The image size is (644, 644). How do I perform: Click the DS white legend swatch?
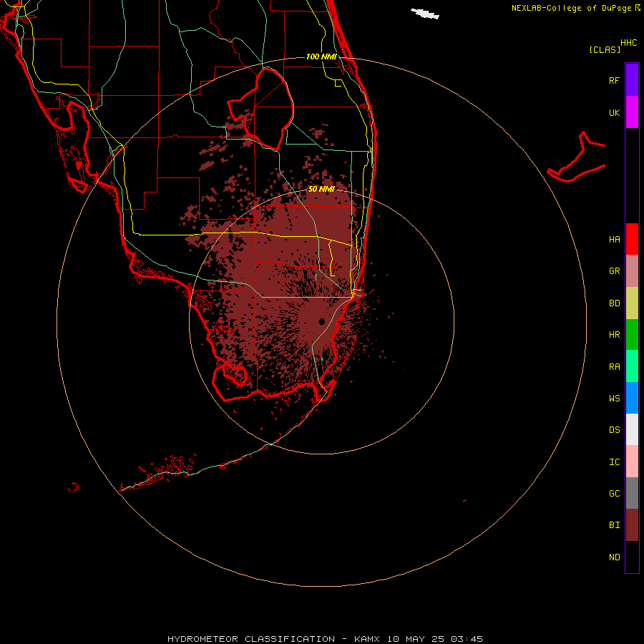coord(632,429)
